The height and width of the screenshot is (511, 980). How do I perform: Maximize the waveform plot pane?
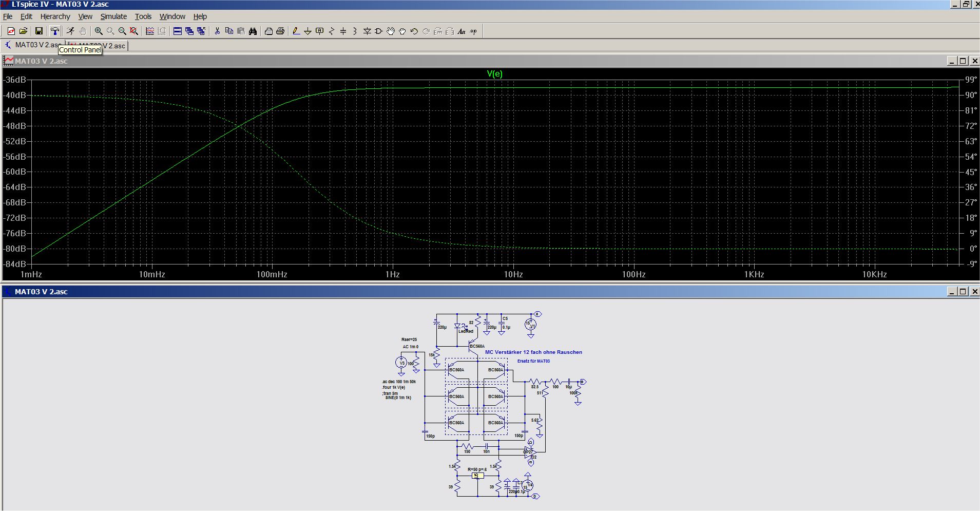tap(963, 61)
